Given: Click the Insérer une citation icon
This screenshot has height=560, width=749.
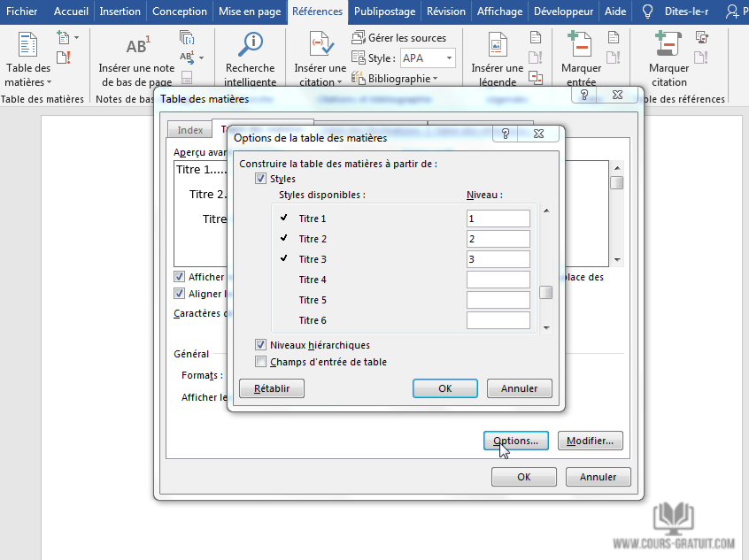Looking at the screenshot, I should click(x=320, y=45).
